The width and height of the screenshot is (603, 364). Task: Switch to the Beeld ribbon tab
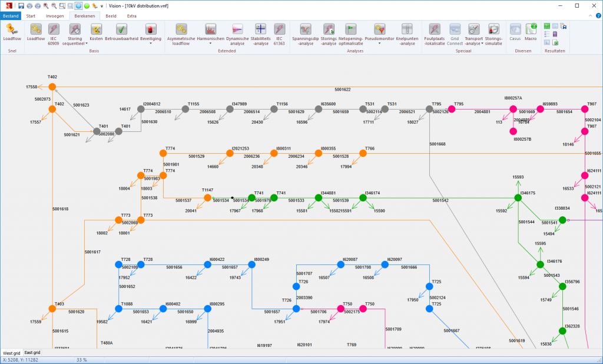click(111, 16)
